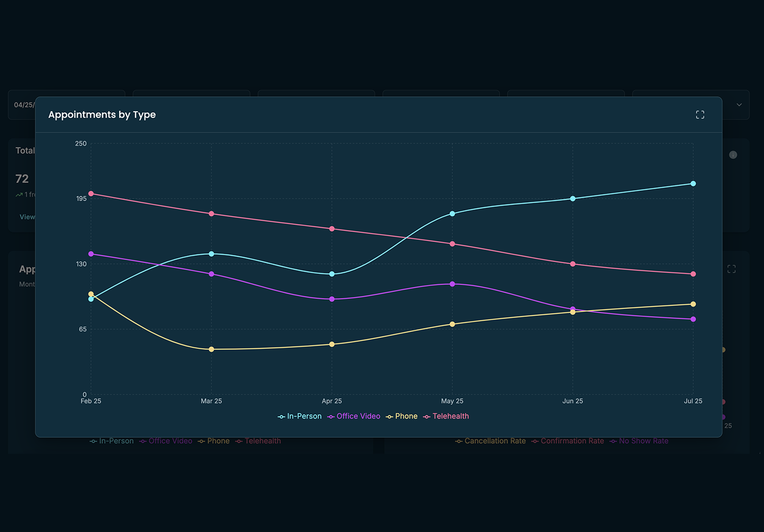This screenshot has height=532, width=764.
Task: Hide the Phone series via the bright legend
Action: click(402, 417)
